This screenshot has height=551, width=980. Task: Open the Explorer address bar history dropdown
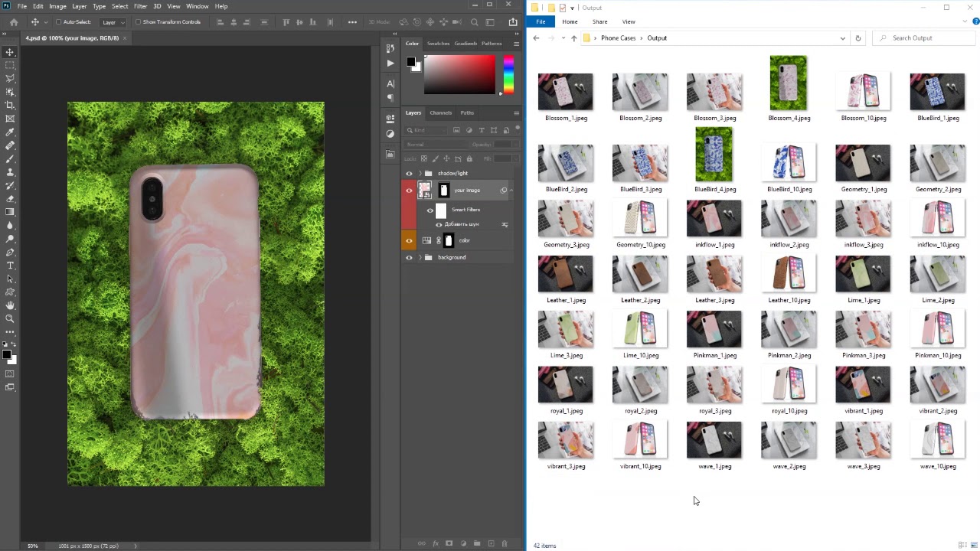coord(843,38)
